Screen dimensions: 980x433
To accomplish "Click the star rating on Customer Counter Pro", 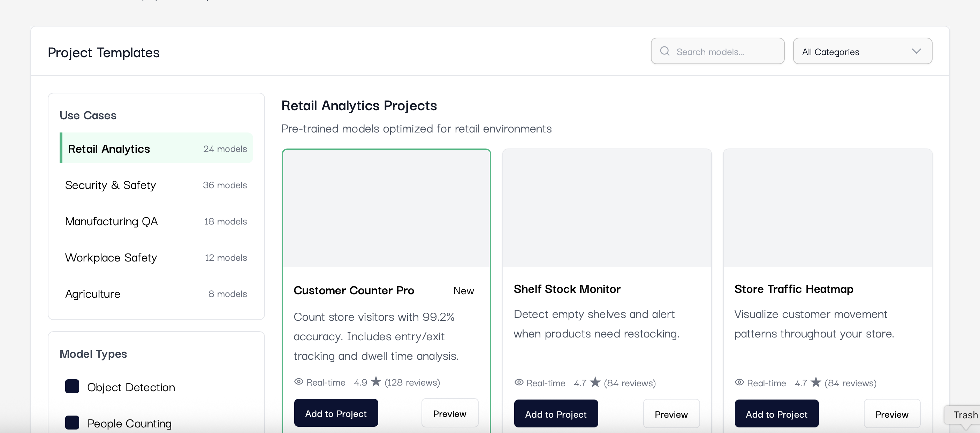I will point(376,381).
